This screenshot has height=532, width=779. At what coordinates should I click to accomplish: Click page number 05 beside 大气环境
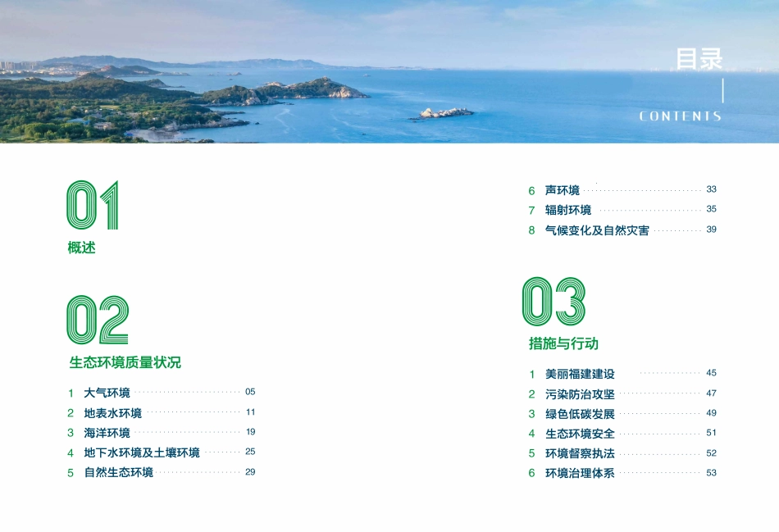(250, 392)
